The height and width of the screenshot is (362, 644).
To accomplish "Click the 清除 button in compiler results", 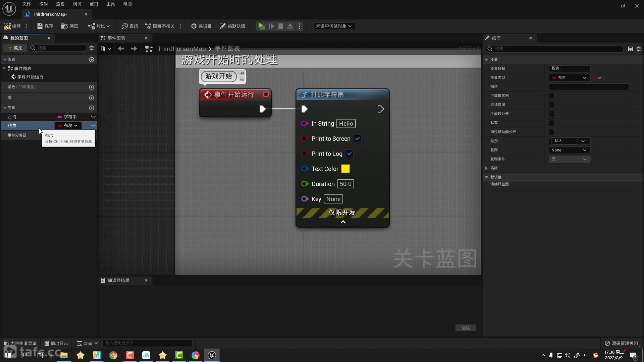I will (x=466, y=328).
